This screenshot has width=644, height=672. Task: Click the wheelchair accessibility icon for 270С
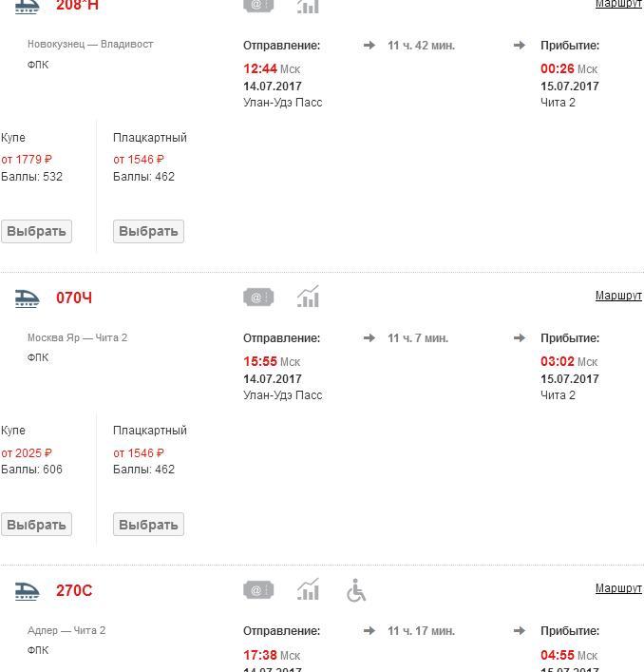pos(356,590)
